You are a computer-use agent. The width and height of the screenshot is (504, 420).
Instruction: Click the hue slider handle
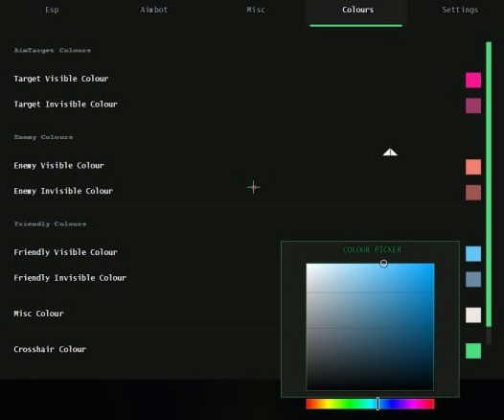coord(378,404)
